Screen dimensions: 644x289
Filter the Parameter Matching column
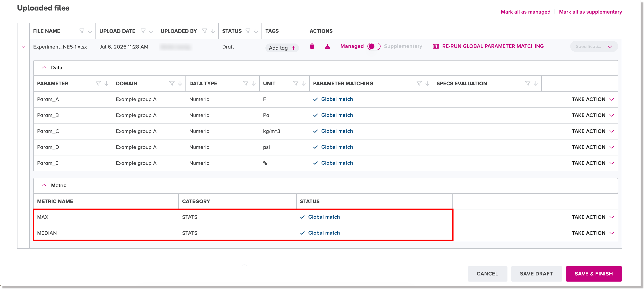pyautogui.click(x=419, y=83)
